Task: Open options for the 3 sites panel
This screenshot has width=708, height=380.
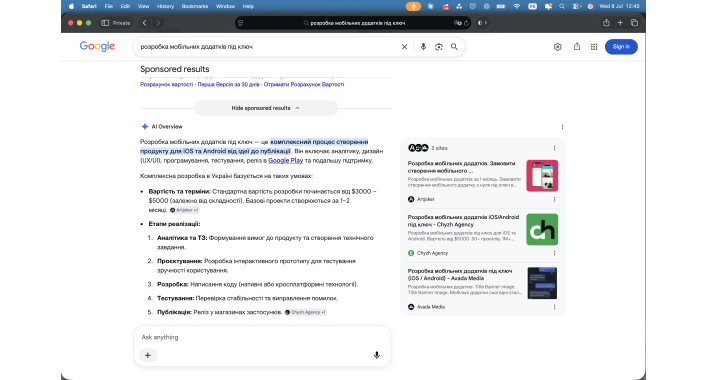Action: pyautogui.click(x=554, y=148)
